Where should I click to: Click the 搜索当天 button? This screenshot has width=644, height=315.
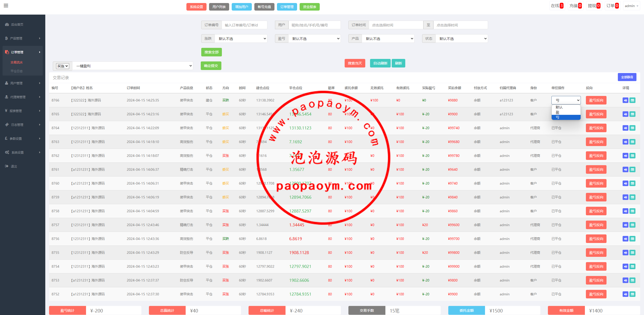pos(355,63)
